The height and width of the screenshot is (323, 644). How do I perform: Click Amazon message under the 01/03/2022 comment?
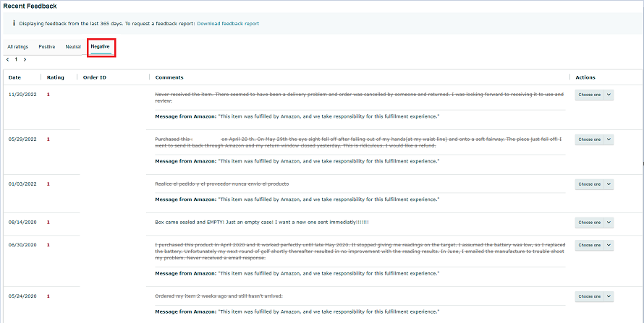tap(297, 199)
